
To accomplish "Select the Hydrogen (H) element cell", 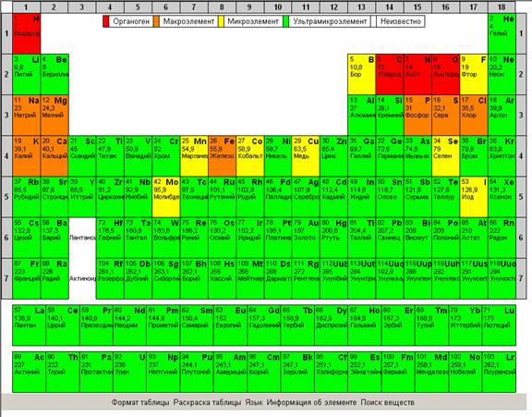I will click(x=27, y=33).
